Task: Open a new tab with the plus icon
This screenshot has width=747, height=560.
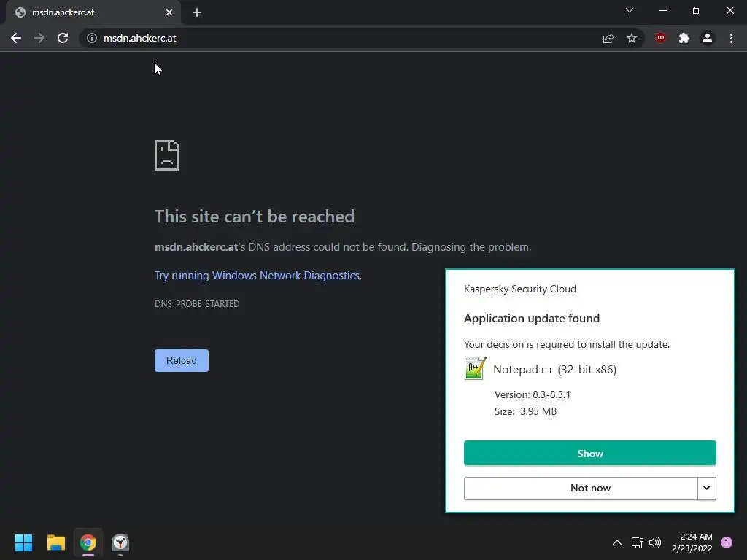Action: click(x=197, y=12)
